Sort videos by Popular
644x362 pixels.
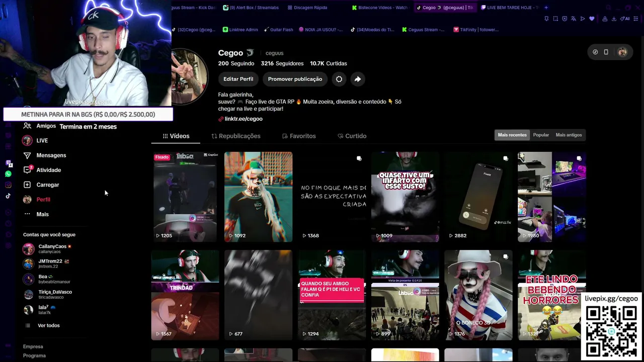[541, 135]
